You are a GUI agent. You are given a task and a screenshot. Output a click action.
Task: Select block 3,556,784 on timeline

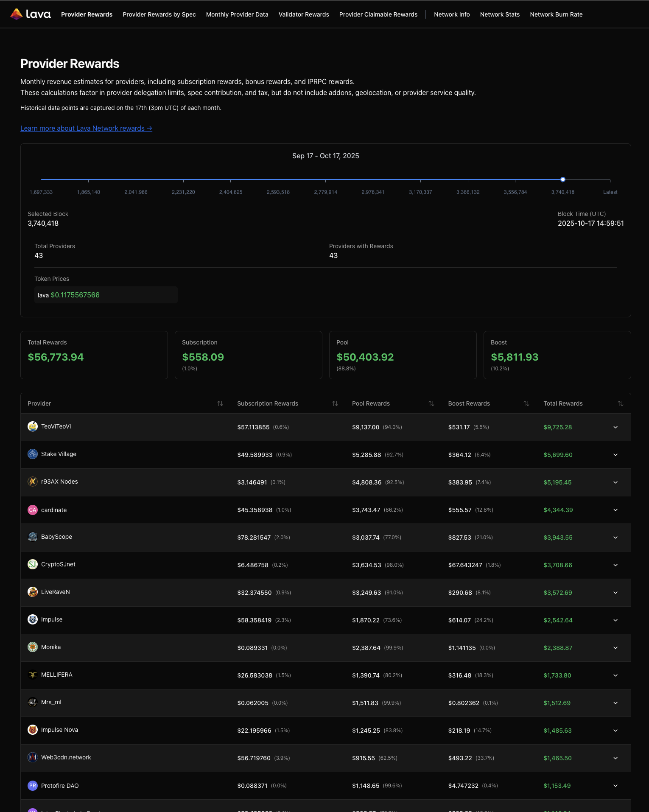tap(515, 192)
